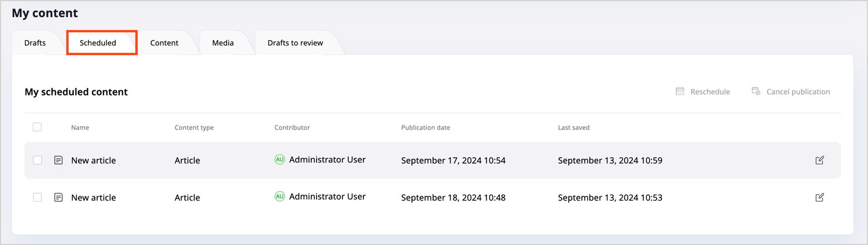This screenshot has height=245, width=868.
Task: Open New article published September 18
Action: tap(94, 198)
